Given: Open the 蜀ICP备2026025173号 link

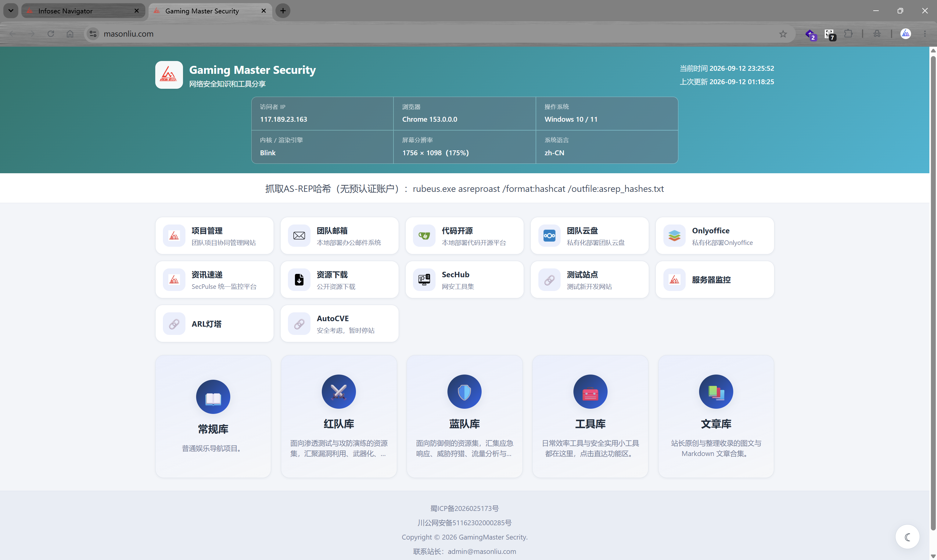Looking at the screenshot, I should tap(465, 509).
